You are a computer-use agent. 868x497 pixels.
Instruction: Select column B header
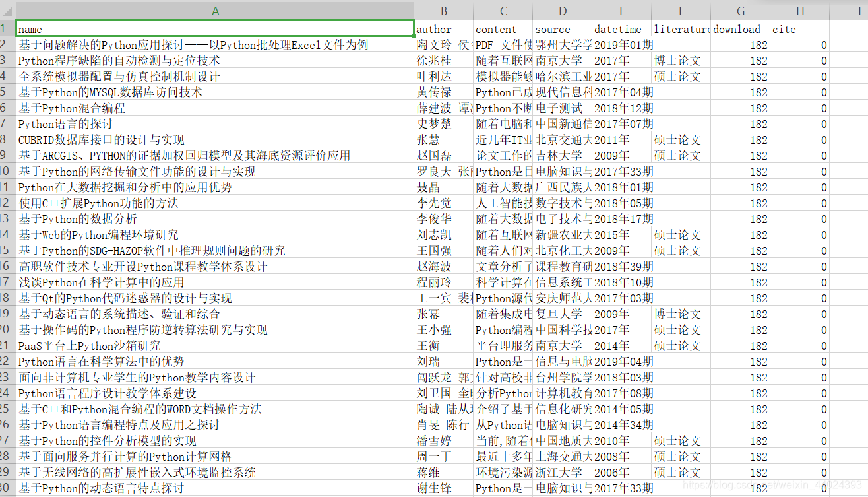tap(444, 11)
